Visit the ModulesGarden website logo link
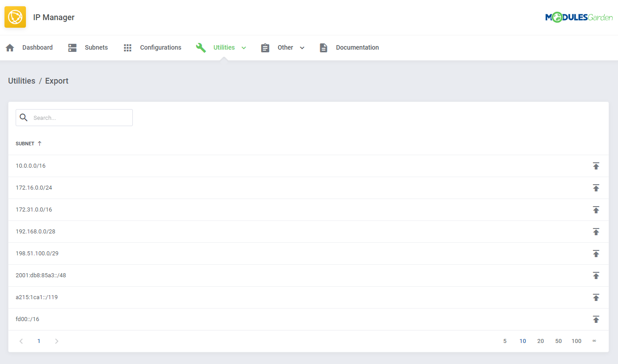Image resolution: width=618 pixels, height=364 pixels. point(579,17)
